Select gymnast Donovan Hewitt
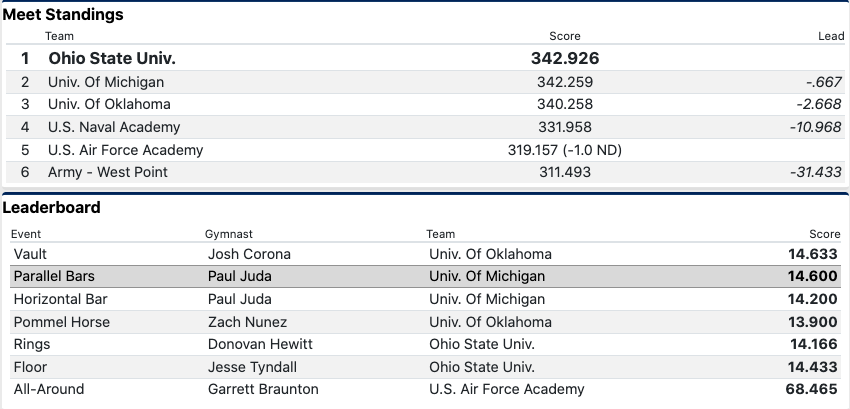 (260, 344)
